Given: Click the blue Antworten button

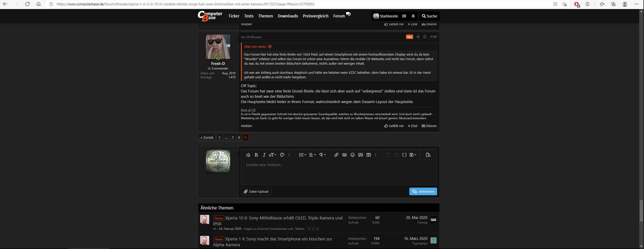Looking at the screenshot, I should pyautogui.click(x=423, y=191).
